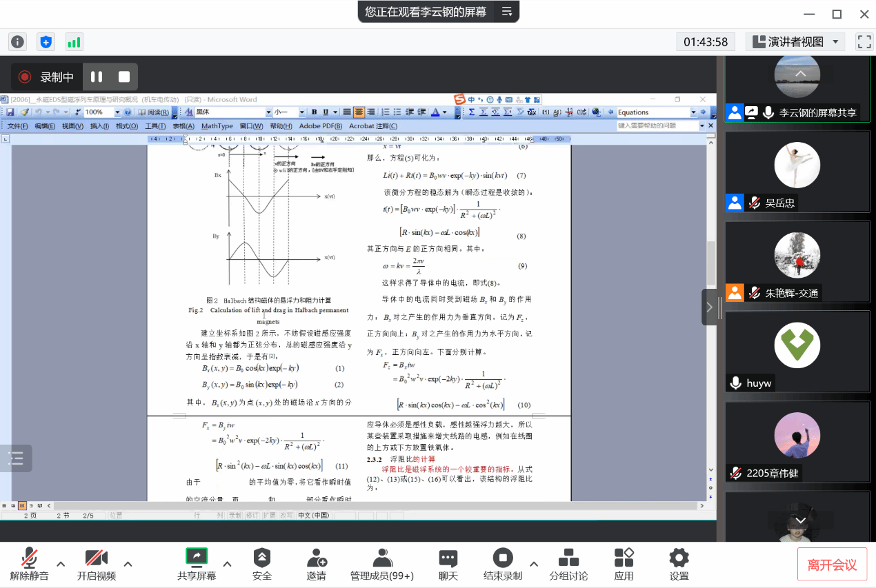
Task: Open the 黑体 font name dropdown
Action: coord(268,112)
